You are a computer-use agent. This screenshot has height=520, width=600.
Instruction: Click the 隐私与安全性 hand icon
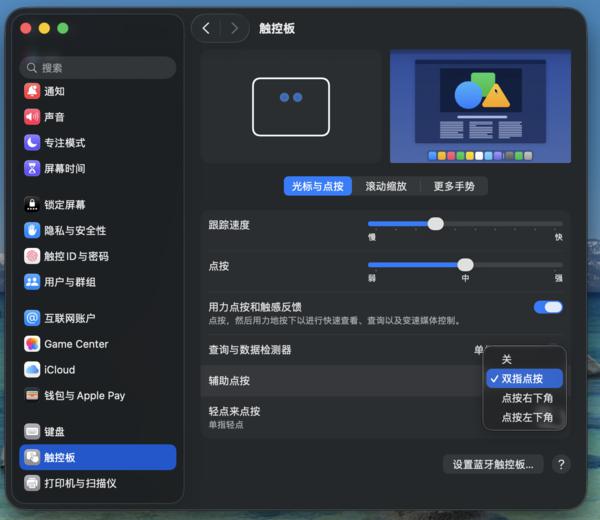(x=32, y=231)
